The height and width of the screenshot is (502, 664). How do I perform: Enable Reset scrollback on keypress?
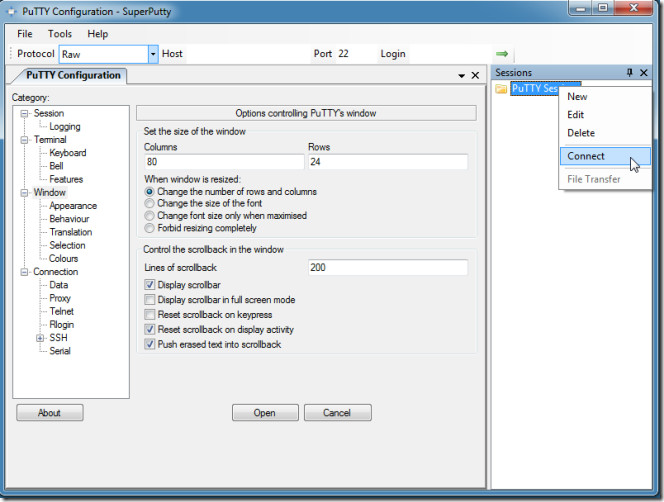149,314
